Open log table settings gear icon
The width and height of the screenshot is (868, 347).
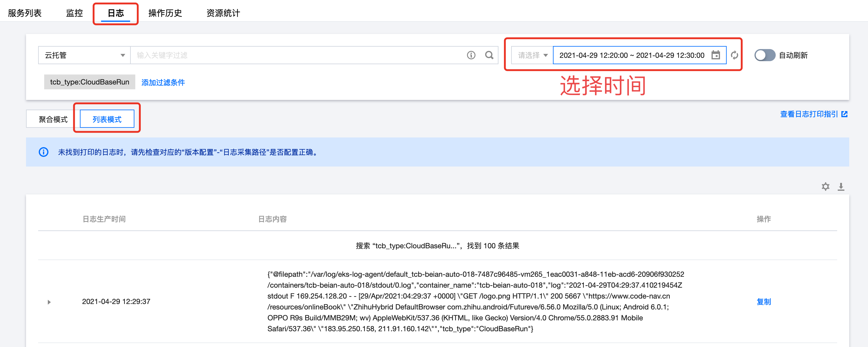[x=825, y=187]
